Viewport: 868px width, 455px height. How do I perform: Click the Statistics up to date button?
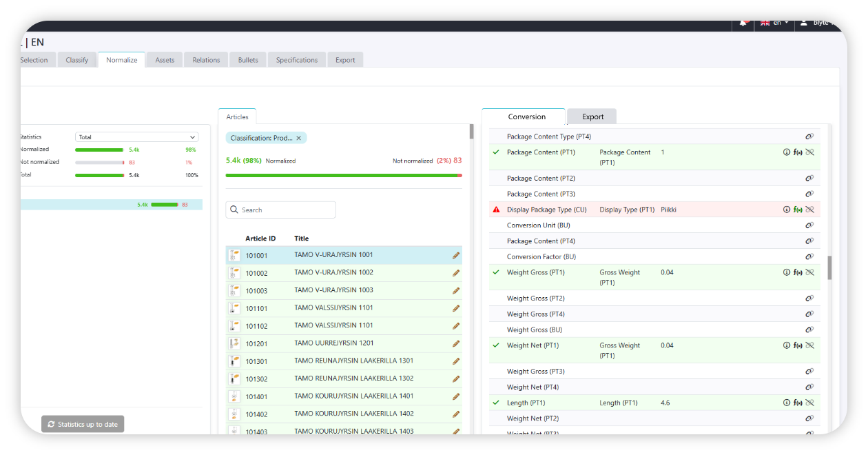83,424
